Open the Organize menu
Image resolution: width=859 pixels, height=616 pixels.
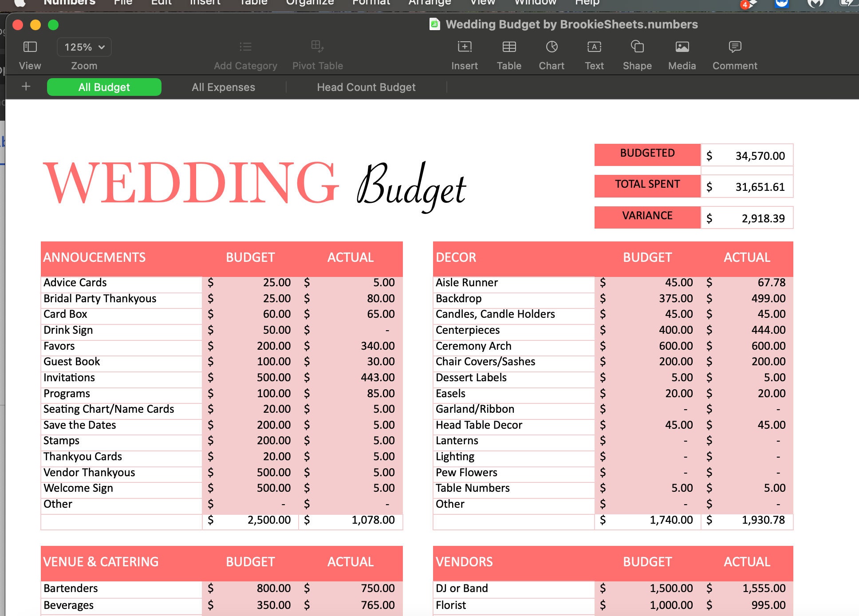point(310,3)
